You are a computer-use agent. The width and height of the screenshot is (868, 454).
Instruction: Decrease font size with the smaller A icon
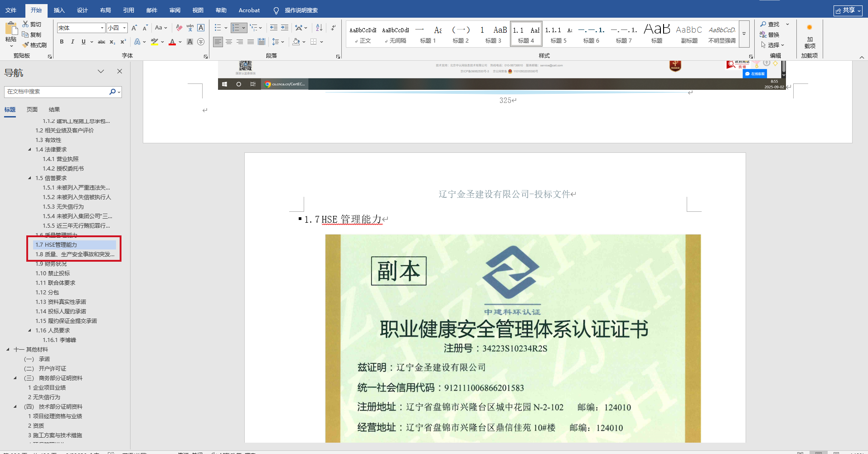(145, 28)
